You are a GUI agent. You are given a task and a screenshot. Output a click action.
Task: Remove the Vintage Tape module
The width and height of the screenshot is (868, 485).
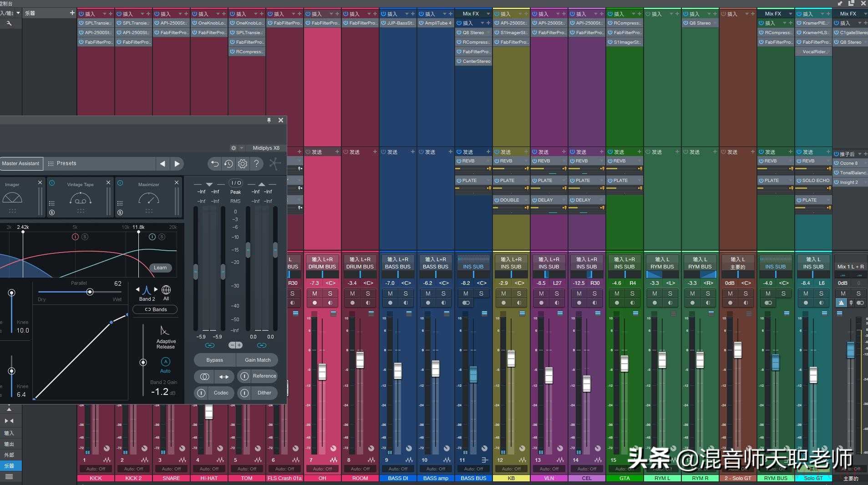108,182
